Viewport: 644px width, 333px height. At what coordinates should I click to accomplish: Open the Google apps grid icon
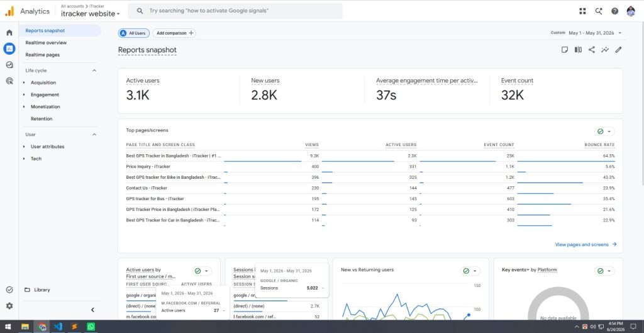coord(582,11)
